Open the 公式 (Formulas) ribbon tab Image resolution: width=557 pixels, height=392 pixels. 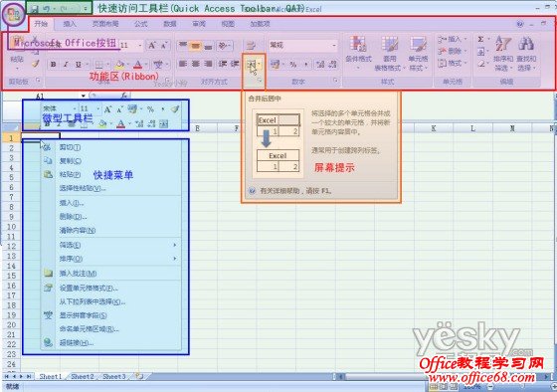click(x=140, y=24)
